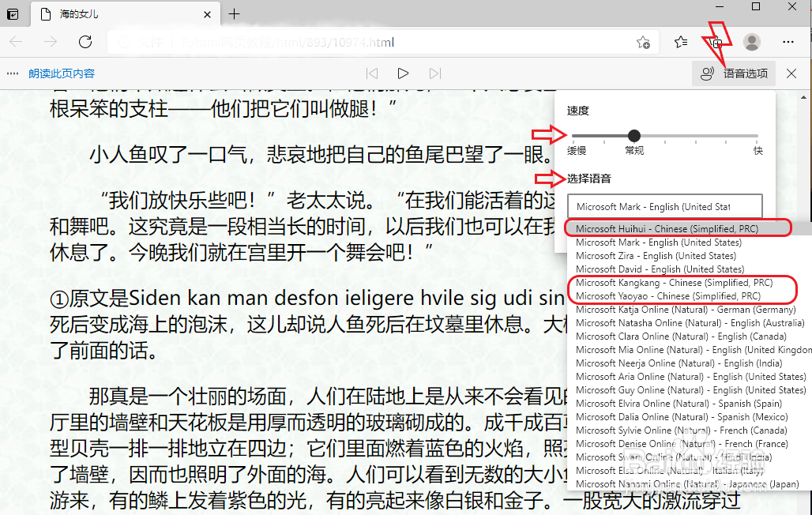The width and height of the screenshot is (812, 515).
Task: Click 朗读此页内容 link
Action: 62,73
